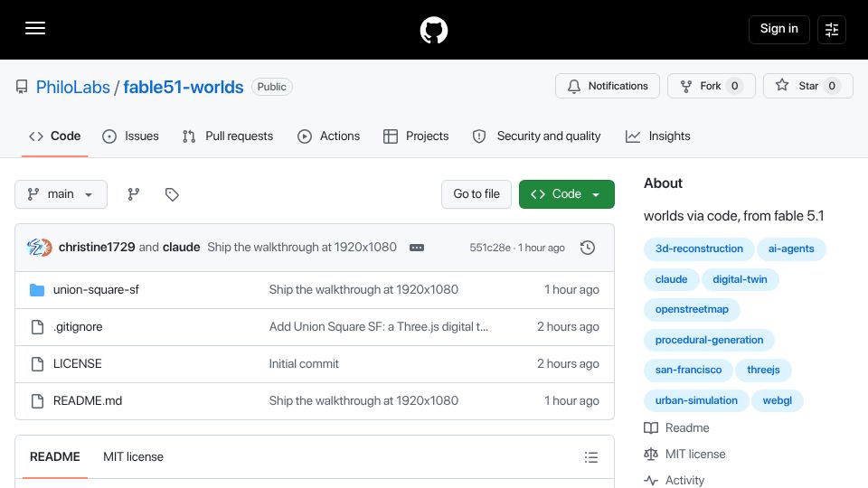Image resolution: width=868 pixels, height=488 pixels.
Task: Open commit hash 551c28e
Action: pos(490,248)
